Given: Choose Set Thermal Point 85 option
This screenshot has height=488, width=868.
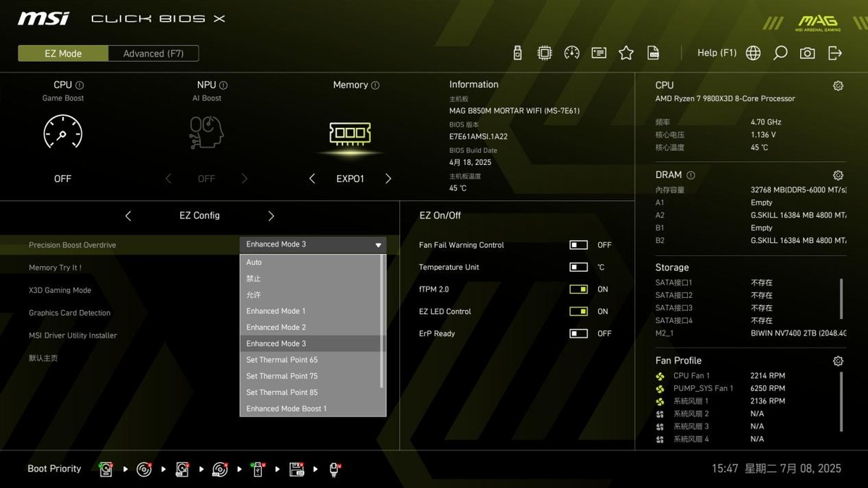Looking at the screenshot, I should pyautogui.click(x=310, y=393).
